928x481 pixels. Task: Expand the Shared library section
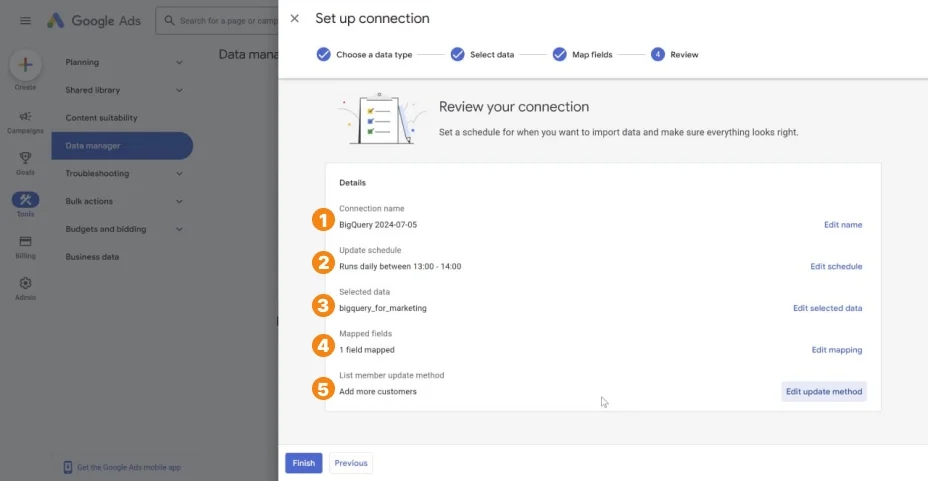[179, 90]
